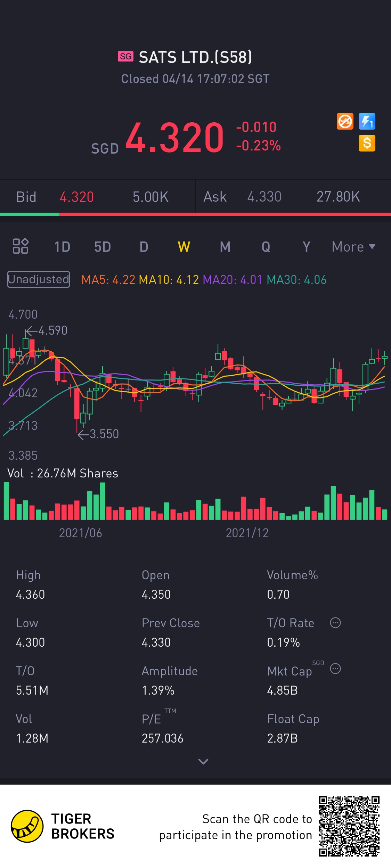Open Mkt Cap info icon

335,669
